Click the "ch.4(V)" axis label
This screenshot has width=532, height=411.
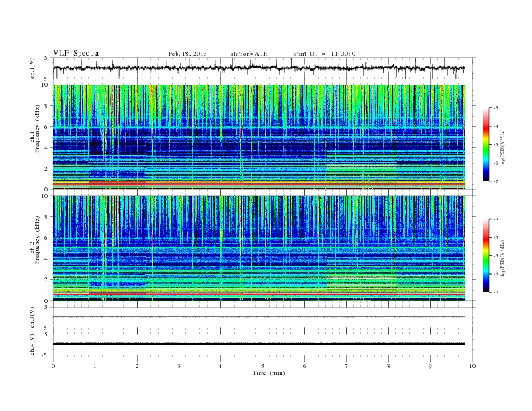[x=32, y=345]
